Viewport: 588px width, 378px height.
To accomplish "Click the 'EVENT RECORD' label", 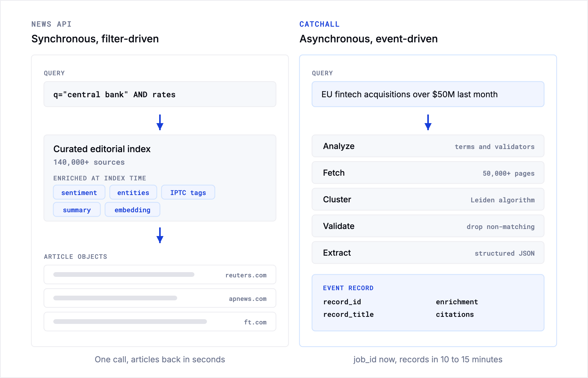I will point(348,288).
